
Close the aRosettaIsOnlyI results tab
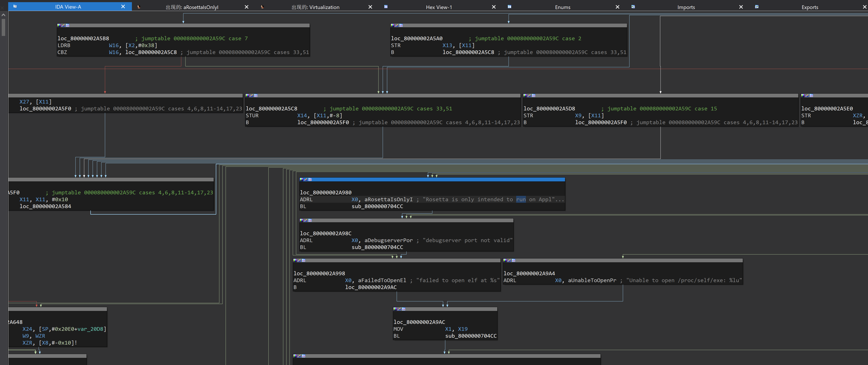tap(246, 7)
